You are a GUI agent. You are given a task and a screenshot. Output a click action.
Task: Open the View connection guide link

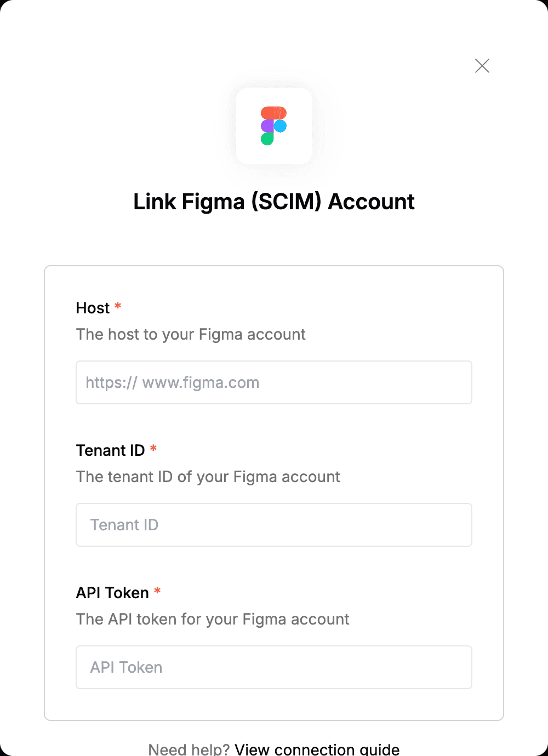point(317,749)
